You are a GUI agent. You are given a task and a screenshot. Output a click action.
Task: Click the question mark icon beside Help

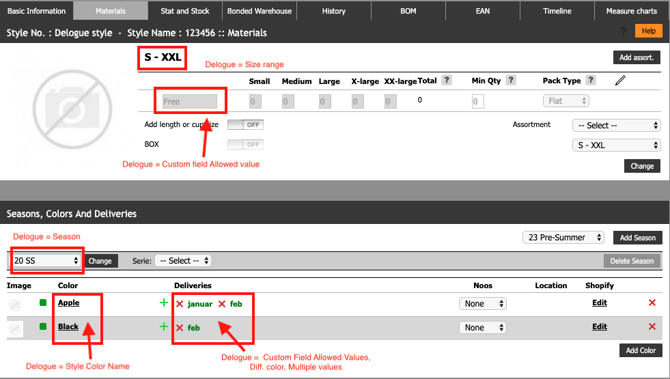coord(623,31)
